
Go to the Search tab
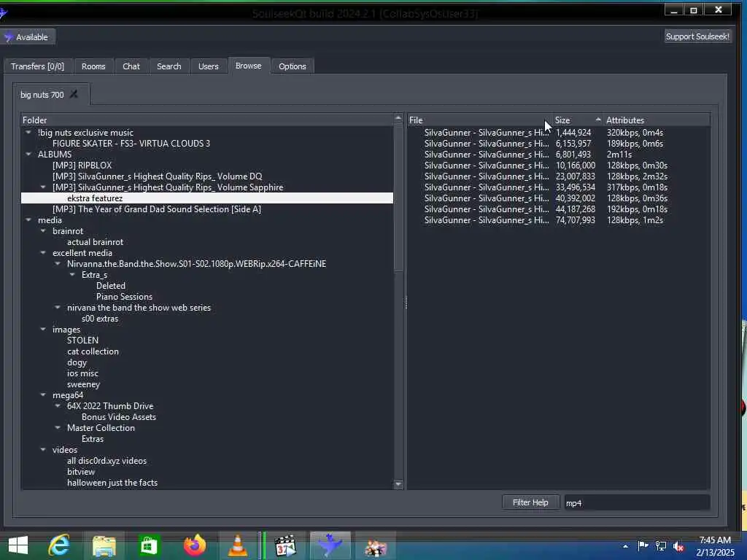coord(169,66)
